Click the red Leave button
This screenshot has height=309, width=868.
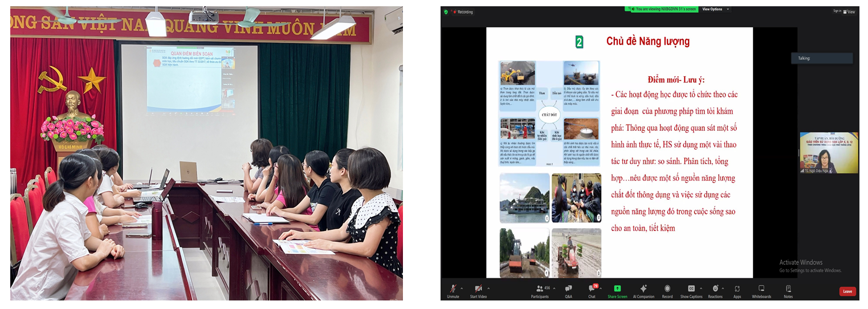(x=847, y=291)
